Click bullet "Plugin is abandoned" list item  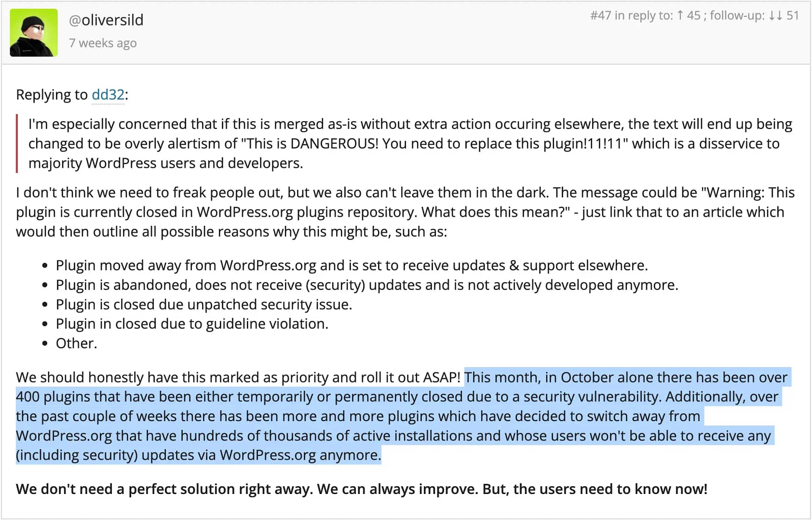367,285
